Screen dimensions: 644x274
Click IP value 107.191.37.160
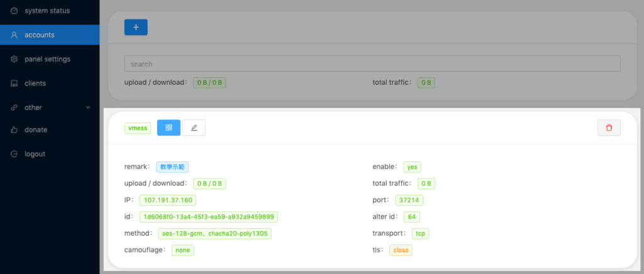[x=168, y=200]
